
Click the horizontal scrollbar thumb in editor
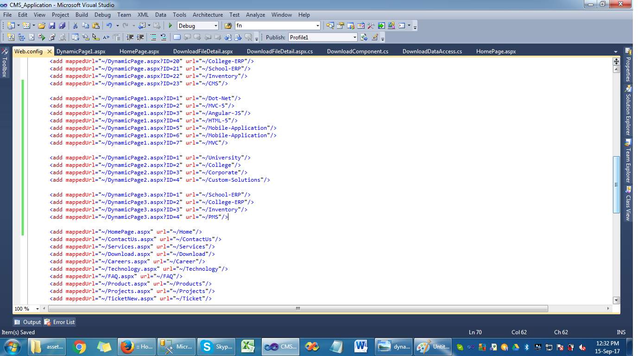click(298, 309)
